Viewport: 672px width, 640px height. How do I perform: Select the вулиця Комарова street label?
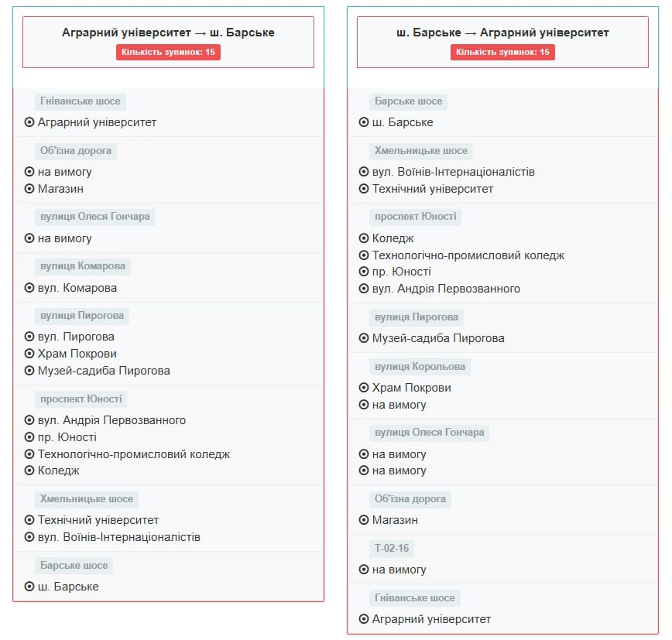pyautogui.click(x=83, y=266)
